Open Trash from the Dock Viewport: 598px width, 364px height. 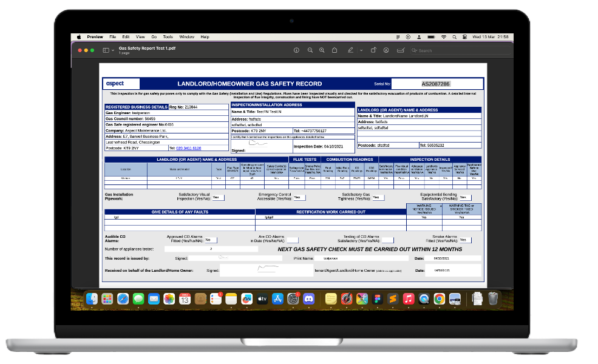click(493, 299)
